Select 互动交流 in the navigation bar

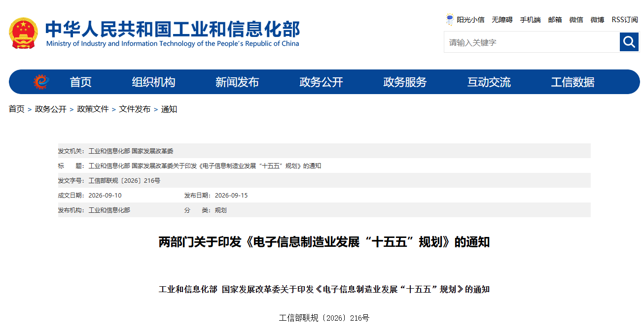tap(489, 82)
